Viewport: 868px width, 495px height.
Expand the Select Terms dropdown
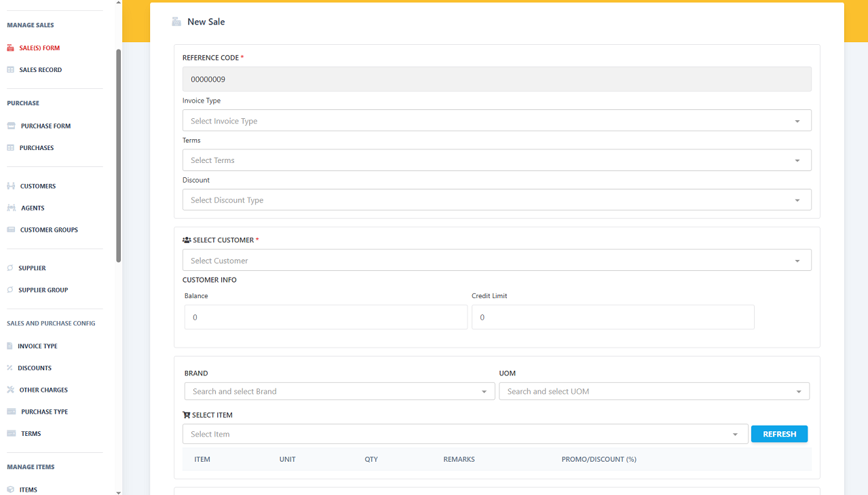496,160
